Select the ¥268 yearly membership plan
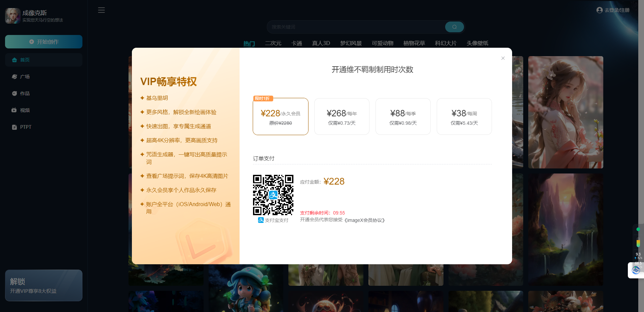This screenshot has width=644, height=312. pos(342,116)
